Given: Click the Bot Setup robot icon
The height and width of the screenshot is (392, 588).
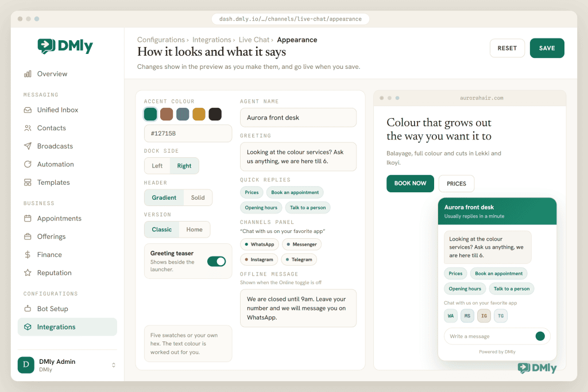Looking at the screenshot, I should point(28,308).
